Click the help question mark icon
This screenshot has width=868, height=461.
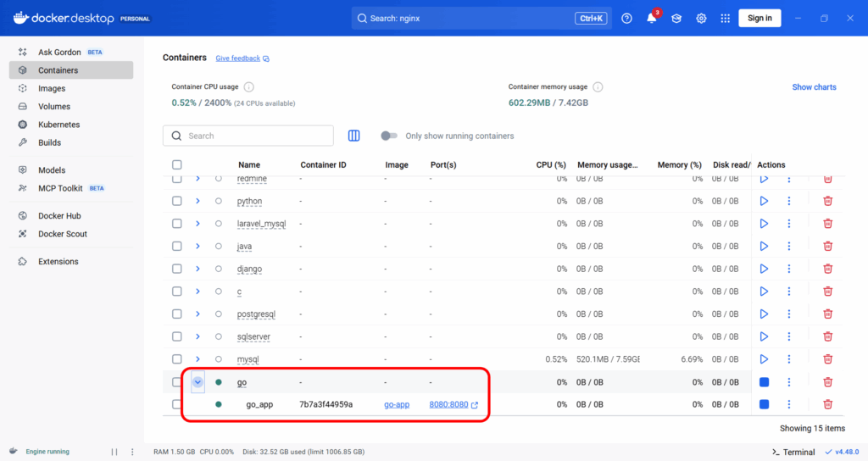[x=626, y=19]
